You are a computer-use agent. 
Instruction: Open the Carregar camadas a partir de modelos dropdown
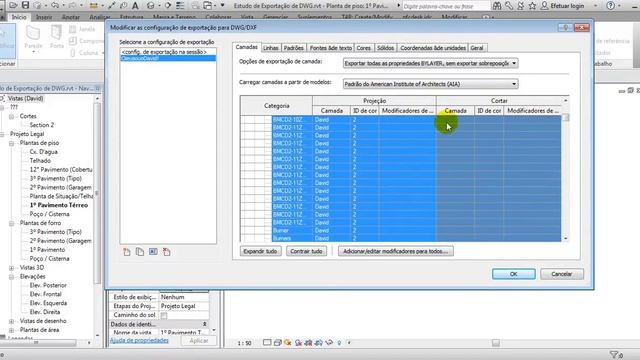pos(431,84)
